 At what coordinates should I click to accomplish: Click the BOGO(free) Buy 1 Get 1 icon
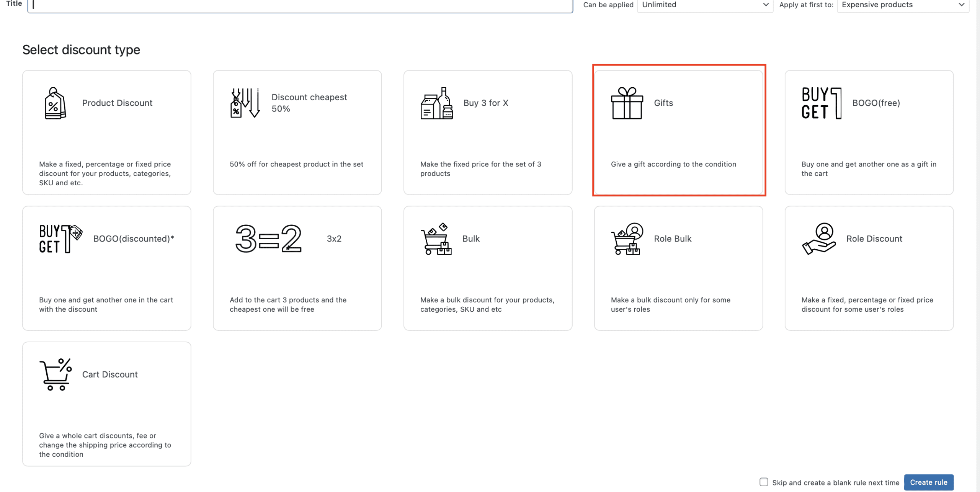(822, 103)
